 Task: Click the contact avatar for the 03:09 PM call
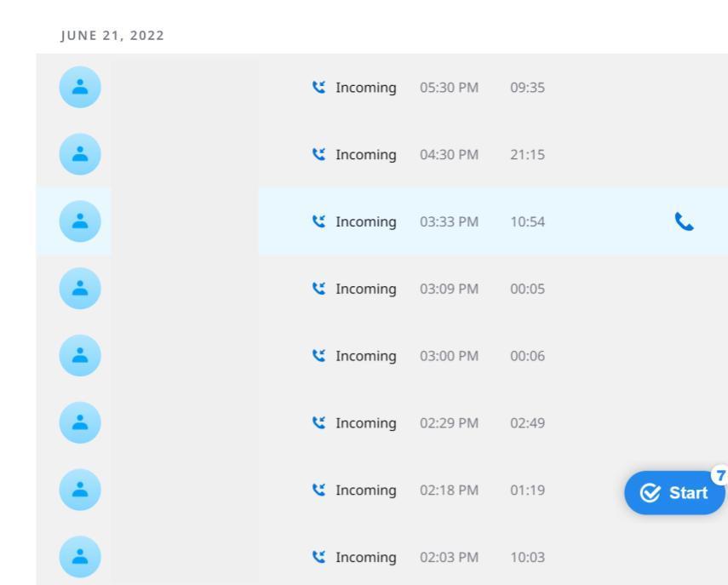[79, 289]
